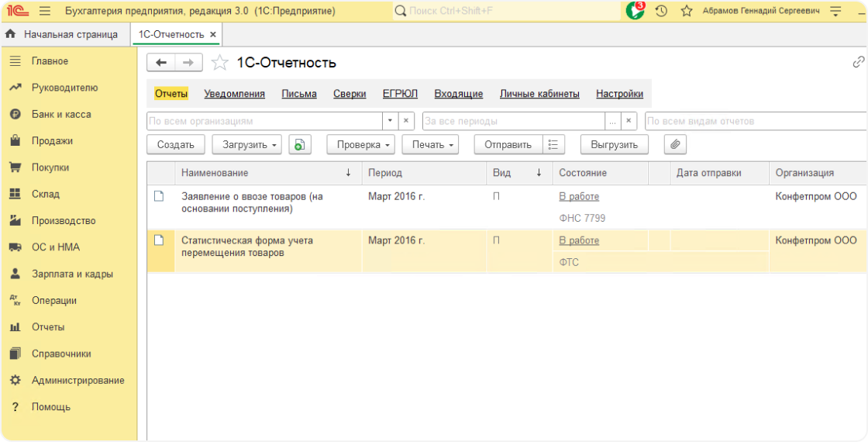This screenshot has width=868, height=442.
Task: Focus the search field Поиск Ctrl+Shift+F
Action: (507, 11)
